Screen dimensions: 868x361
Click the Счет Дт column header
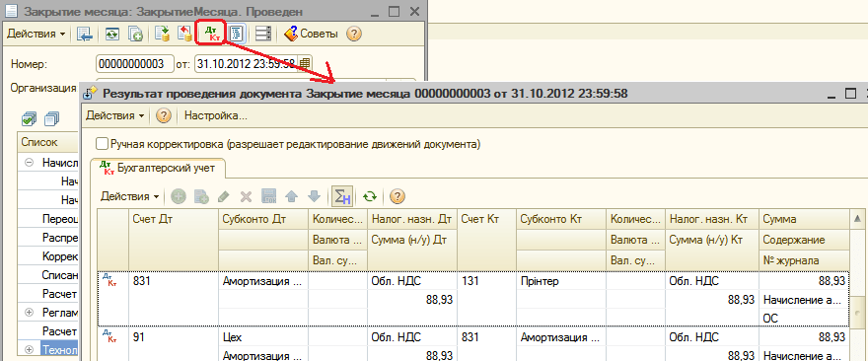[174, 240]
